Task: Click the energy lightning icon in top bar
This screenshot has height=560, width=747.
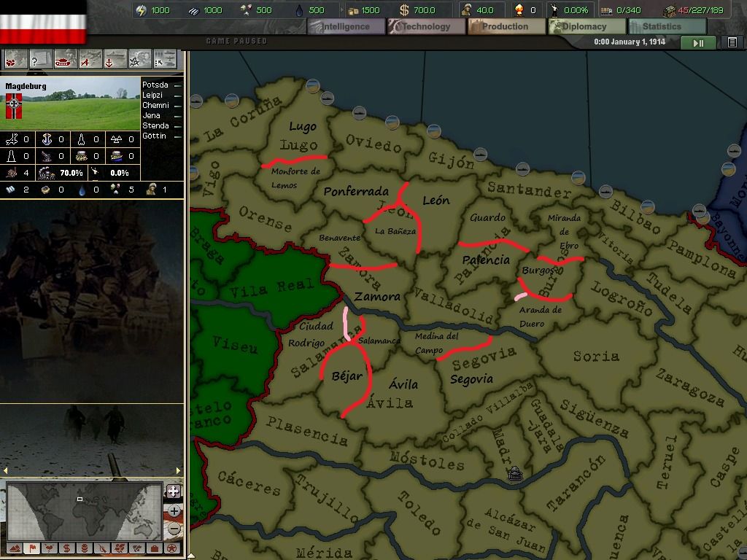Action: tap(141, 10)
